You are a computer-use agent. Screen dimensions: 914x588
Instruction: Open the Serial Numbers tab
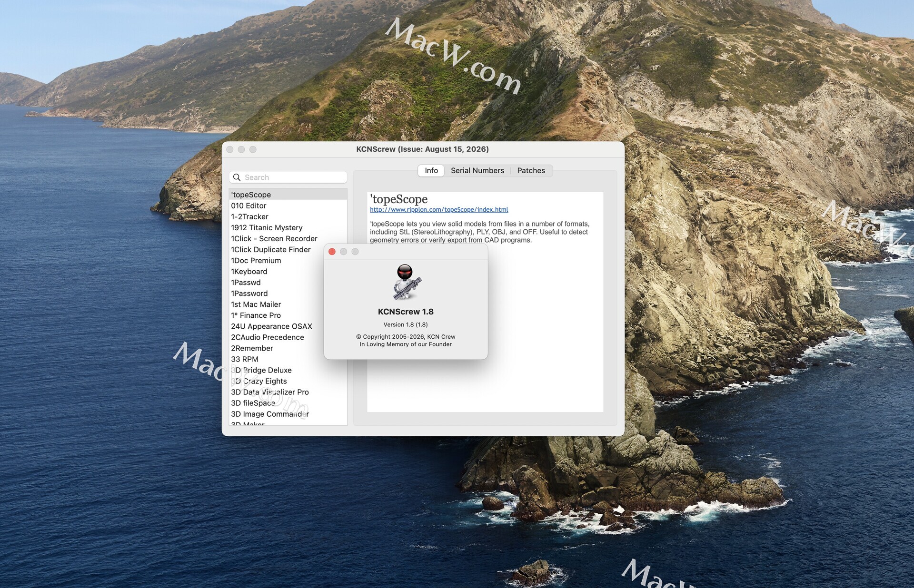(x=477, y=171)
